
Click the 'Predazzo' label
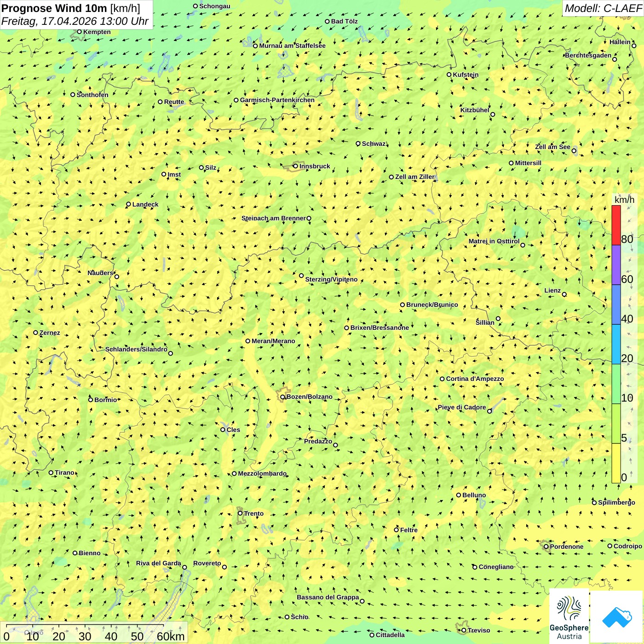(x=318, y=441)
